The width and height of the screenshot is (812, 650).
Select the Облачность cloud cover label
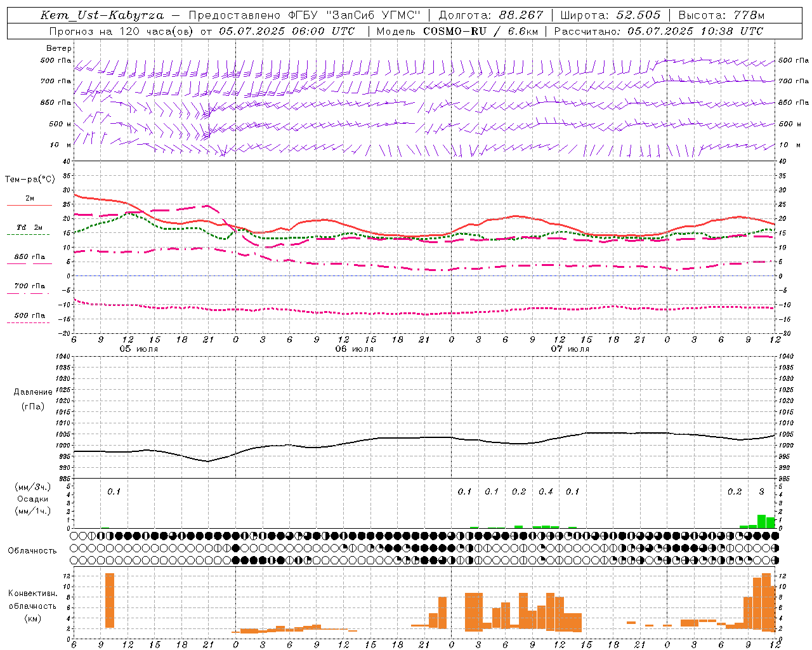[x=32, y=550]
